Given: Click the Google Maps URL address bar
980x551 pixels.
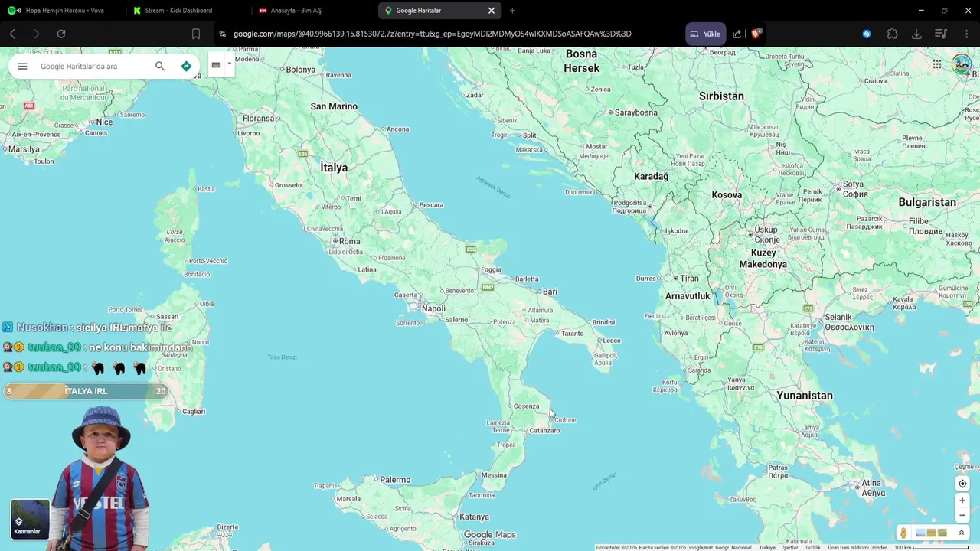Looking at the screenshot, I should 433,34.
